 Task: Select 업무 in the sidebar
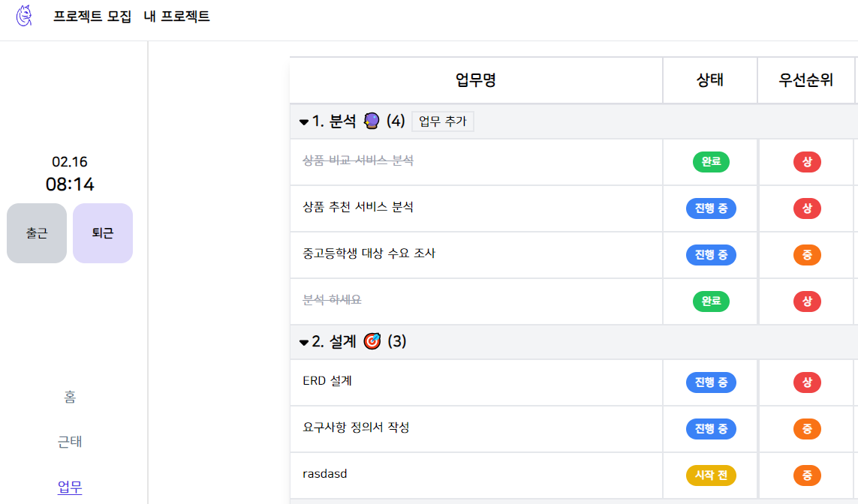[70, 487]
